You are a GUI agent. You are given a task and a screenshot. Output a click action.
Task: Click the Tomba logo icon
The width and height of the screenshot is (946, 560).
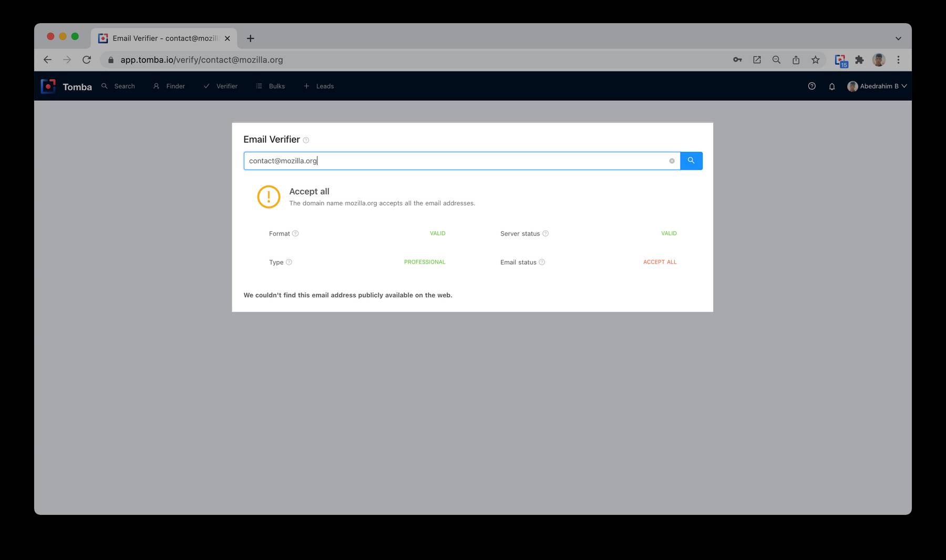(x=48, y=86)
